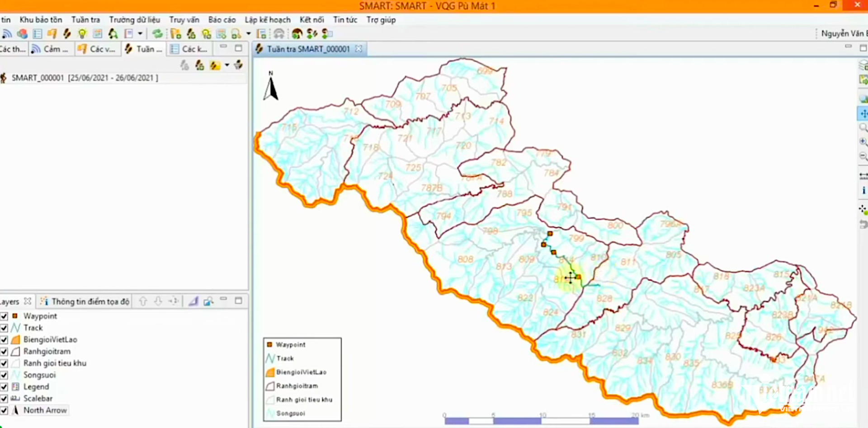
Task: Open dropdown next to yellow patrol panel icon
Action: [x=227, y=66]
